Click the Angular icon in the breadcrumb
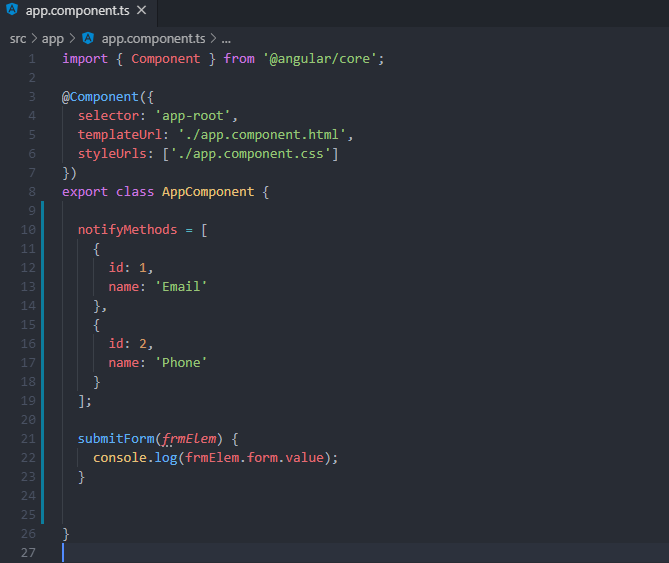The image size is (669, 563). pyautogui.click(x=88, y=38)
